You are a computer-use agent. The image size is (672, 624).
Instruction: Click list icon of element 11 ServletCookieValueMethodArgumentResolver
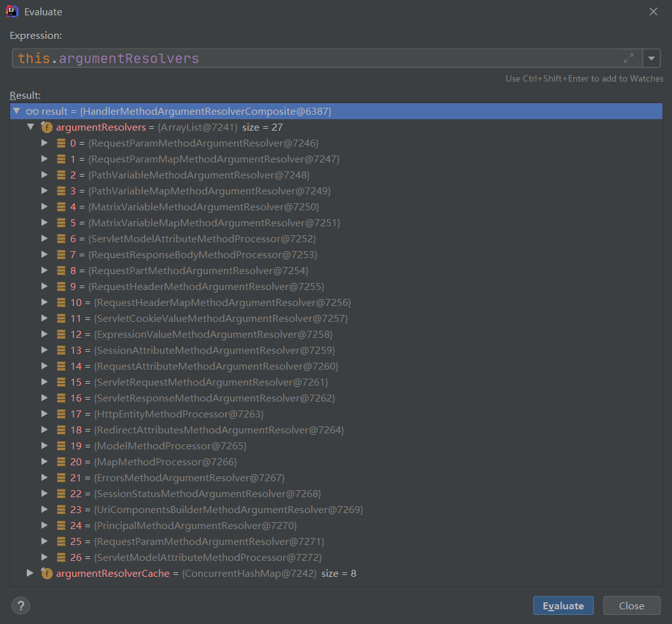(61, 318)
